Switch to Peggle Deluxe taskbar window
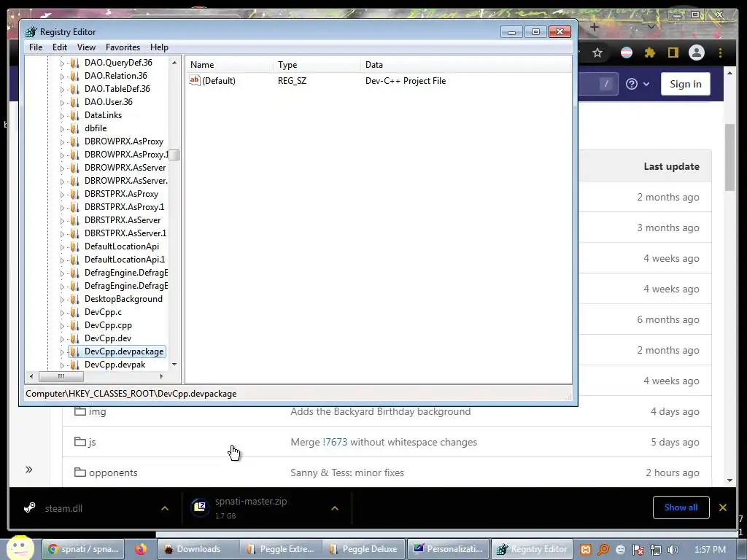Screen dimensions: 747x560 click(x=363, y=549)
